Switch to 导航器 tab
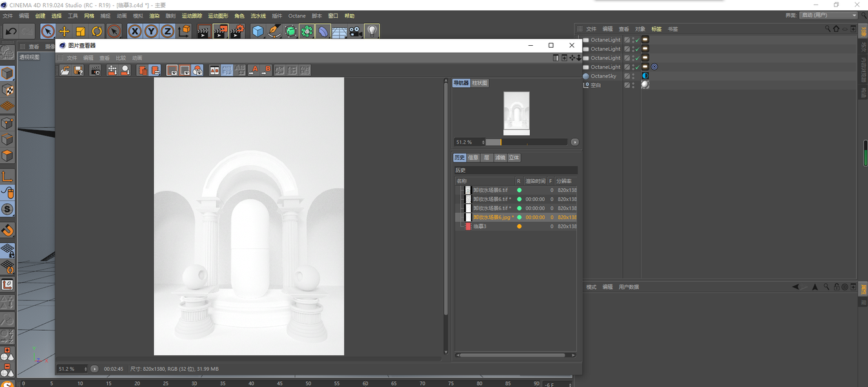 pos(461,83)
